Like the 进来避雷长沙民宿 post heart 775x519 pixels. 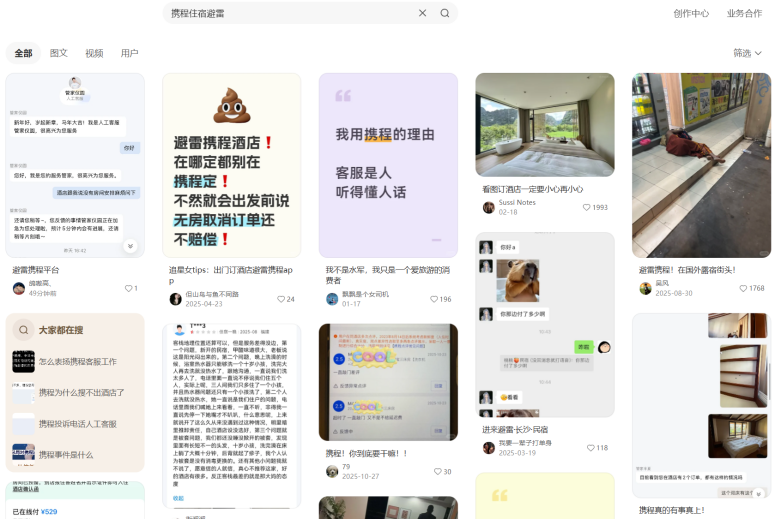(591, 448)
